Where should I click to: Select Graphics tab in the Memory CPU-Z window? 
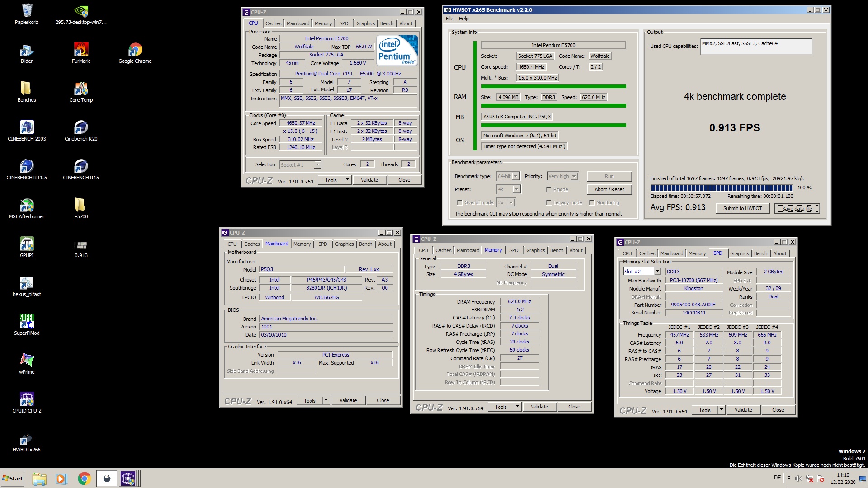click(x=535, y=250)
